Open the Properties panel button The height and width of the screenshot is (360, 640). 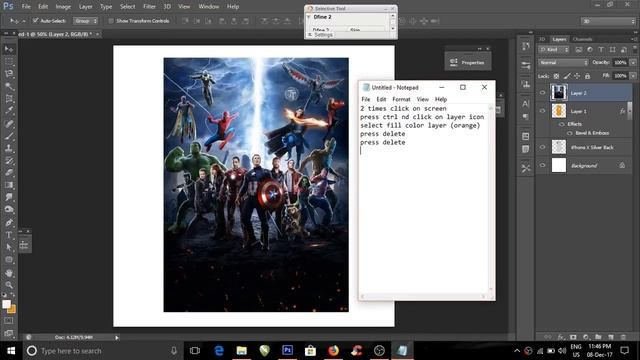click(468, 62)
